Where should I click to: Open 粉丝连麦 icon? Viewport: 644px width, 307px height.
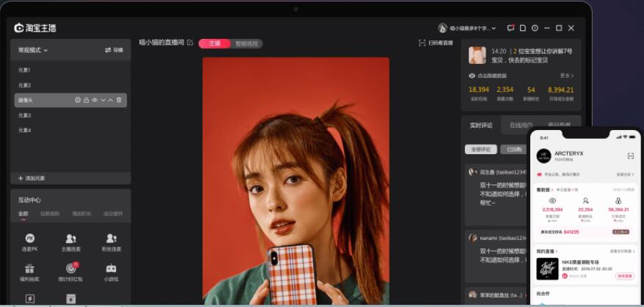pos(111,238)
